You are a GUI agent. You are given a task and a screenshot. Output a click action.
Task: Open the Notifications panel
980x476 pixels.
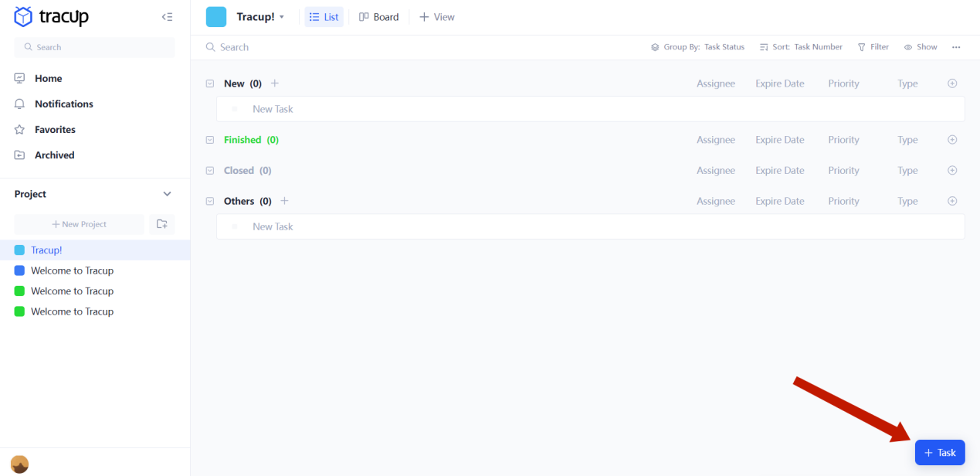[63, 104]
